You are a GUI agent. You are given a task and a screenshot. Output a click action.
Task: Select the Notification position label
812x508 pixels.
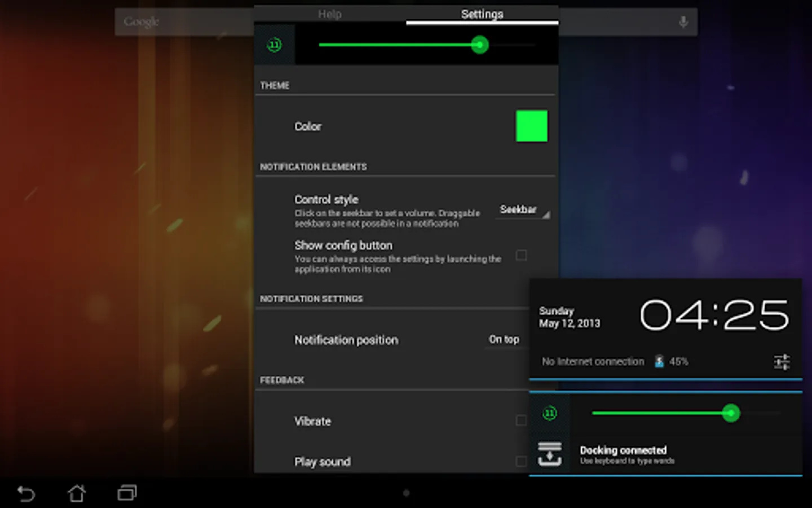tap(346, 340)
